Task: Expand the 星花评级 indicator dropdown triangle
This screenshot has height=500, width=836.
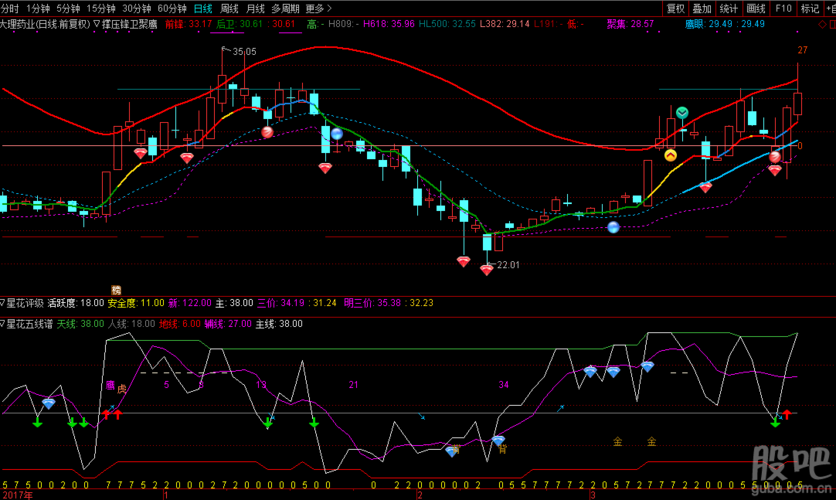Action: pyautogui.click(x=3, y=303)
